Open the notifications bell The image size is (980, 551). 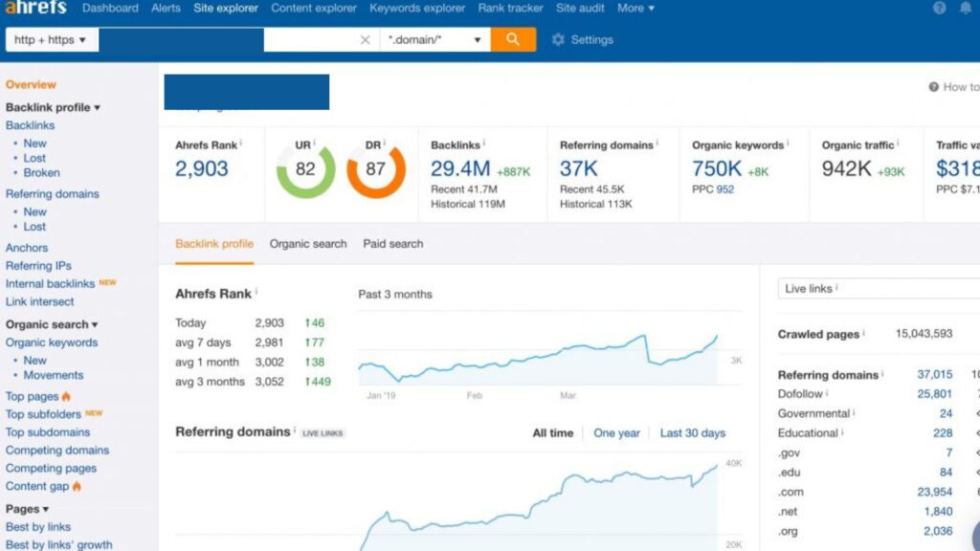[x=966, y=8]
